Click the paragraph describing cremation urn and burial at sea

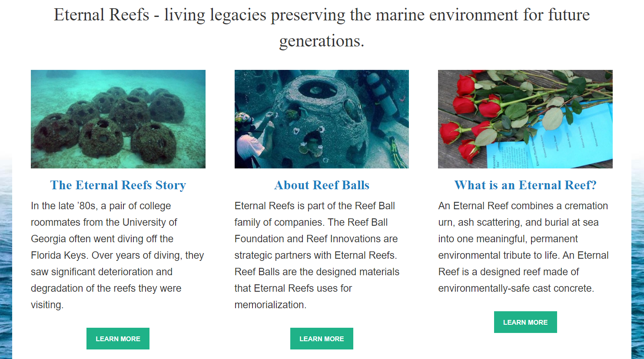(x=524, y=247)
